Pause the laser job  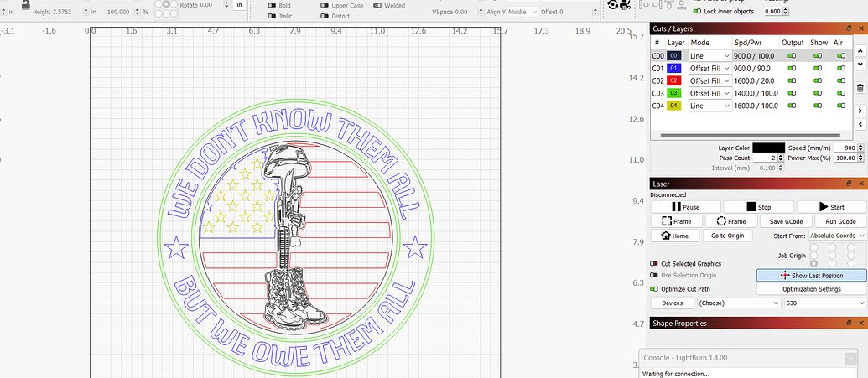[x=685, y=206]
